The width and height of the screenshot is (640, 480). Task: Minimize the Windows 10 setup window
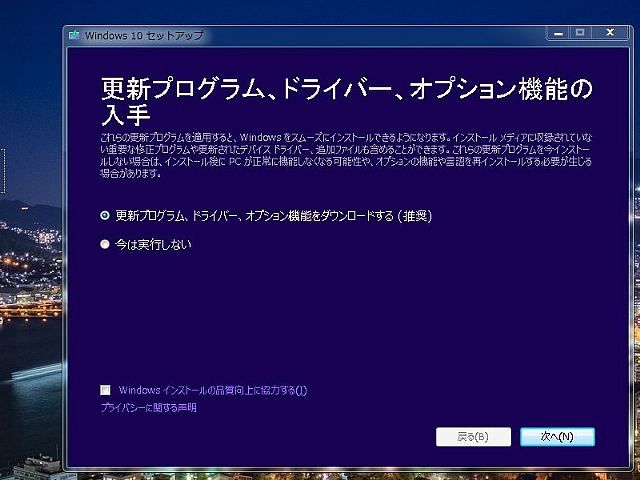[x=558, y=33]
